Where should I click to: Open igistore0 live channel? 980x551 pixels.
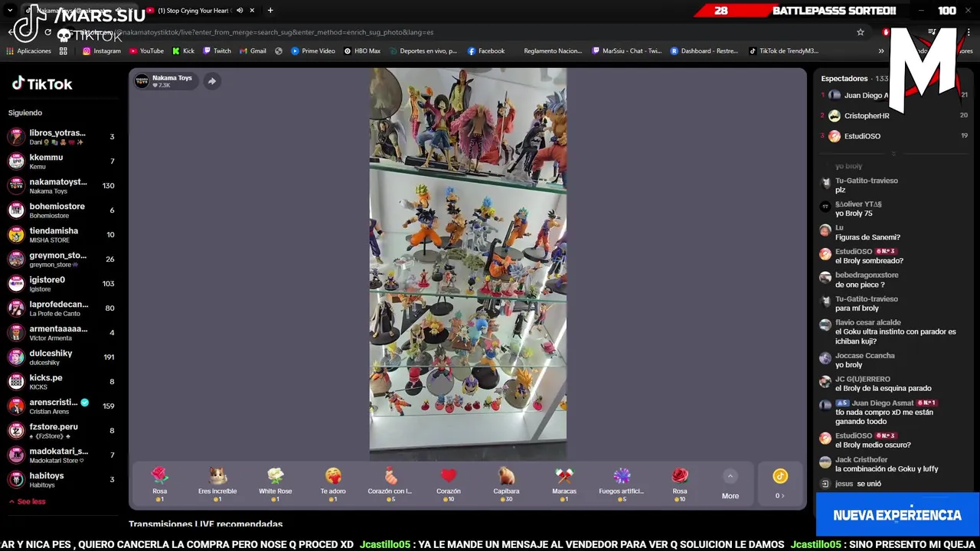click(x=61, y=284)
